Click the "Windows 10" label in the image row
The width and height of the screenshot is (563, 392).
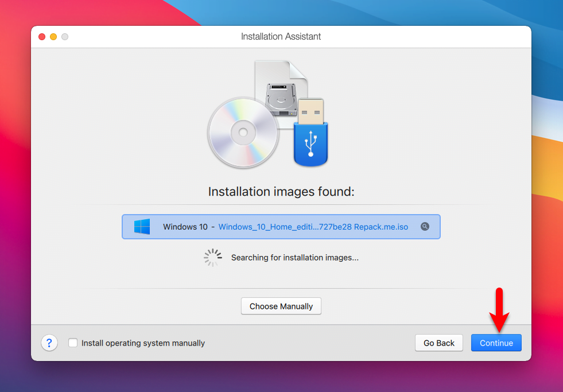(185, 227)
